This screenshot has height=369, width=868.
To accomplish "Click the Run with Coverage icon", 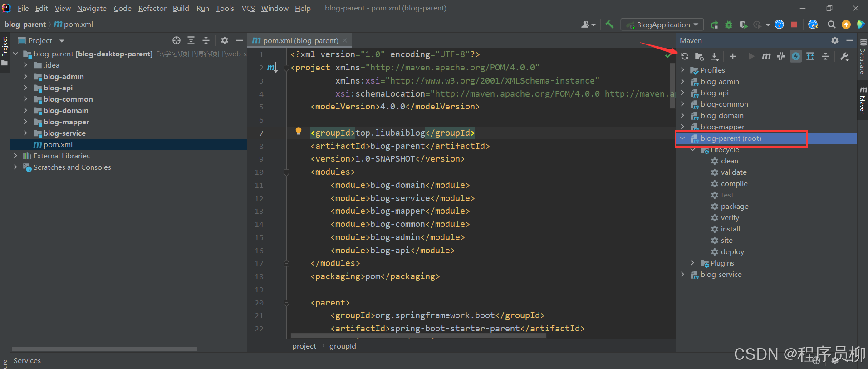I will tap(743, 25).
